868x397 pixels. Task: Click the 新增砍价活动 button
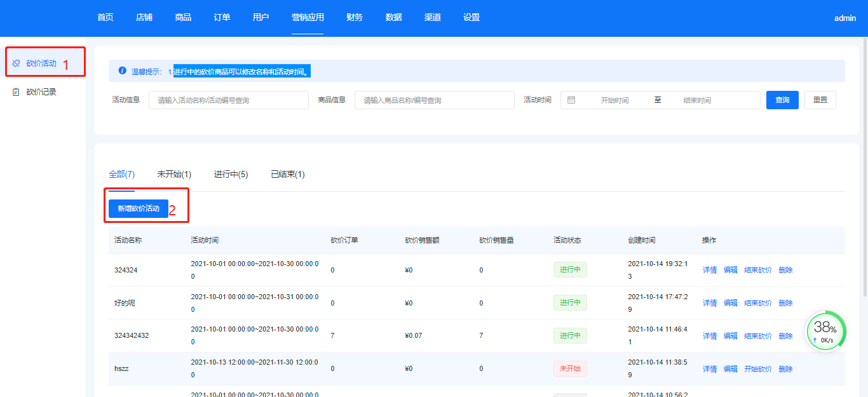[x=139, y=208]
